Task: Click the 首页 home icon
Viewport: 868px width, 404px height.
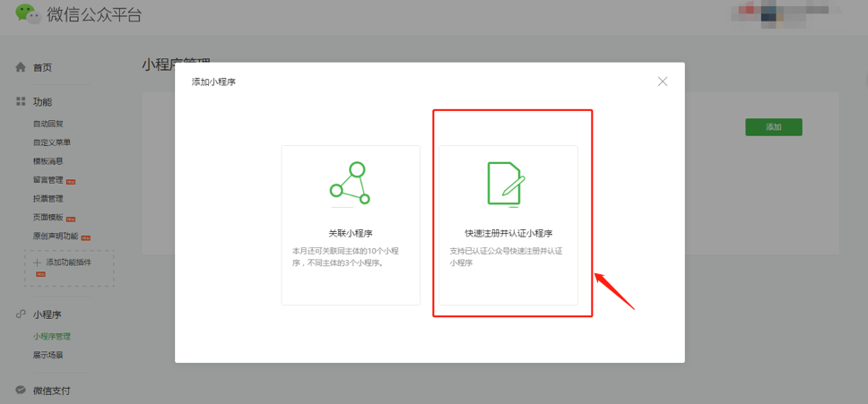Action: pyautogui.click(x=21, y=67)
